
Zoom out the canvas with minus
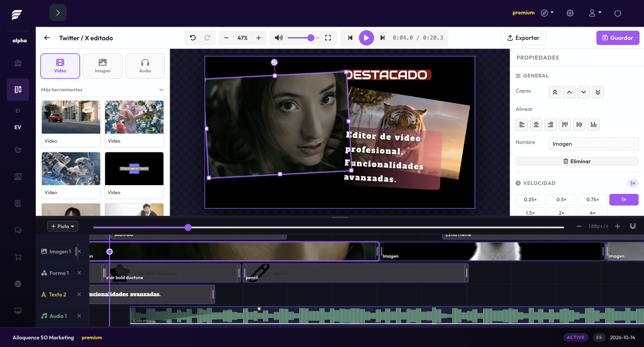226,38
